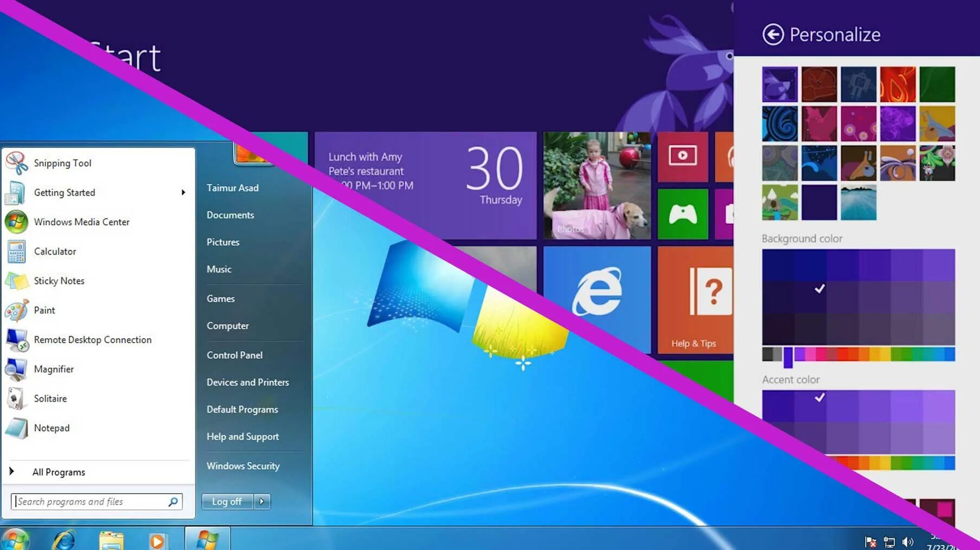Open the Snipping Tool icon
980x550 pixels.
17,163
